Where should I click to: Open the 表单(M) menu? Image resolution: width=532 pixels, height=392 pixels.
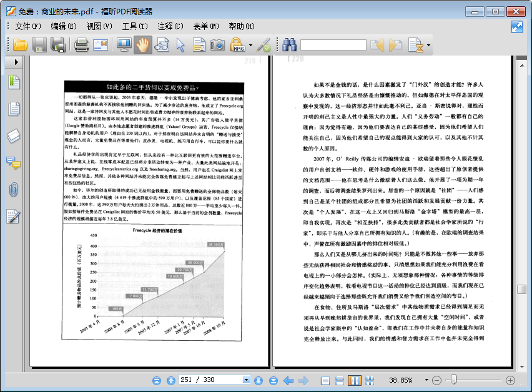(206, 26)
